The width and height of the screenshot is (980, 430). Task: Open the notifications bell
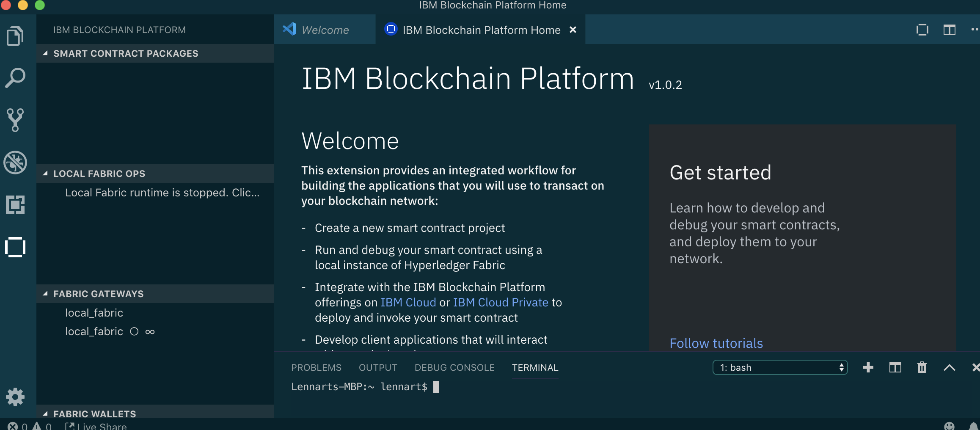point(974,426)
